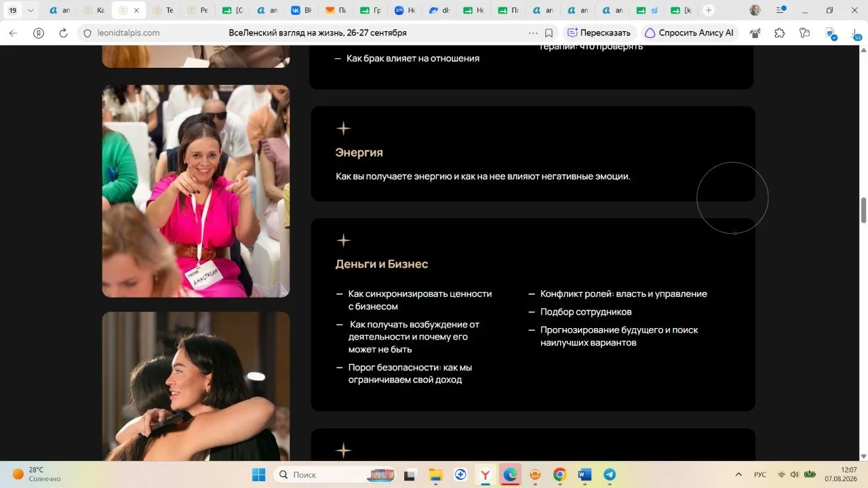868x488 pixels.
Task: Reload the current page
Action: click(x=64, y=33)
